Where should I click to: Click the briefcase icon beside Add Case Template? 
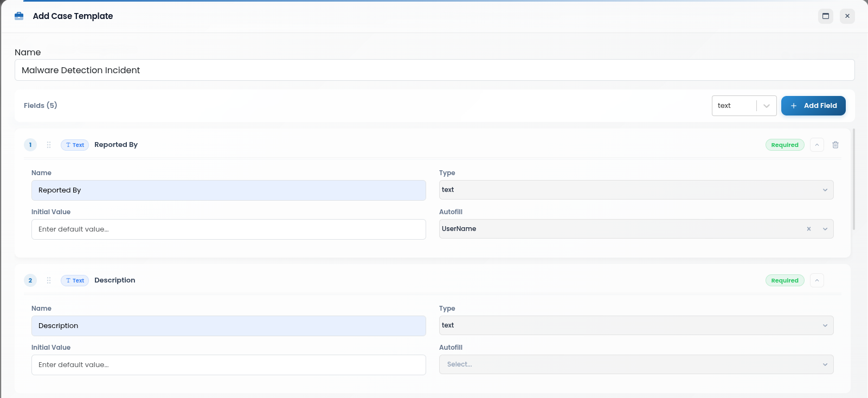tap(19, 16)
